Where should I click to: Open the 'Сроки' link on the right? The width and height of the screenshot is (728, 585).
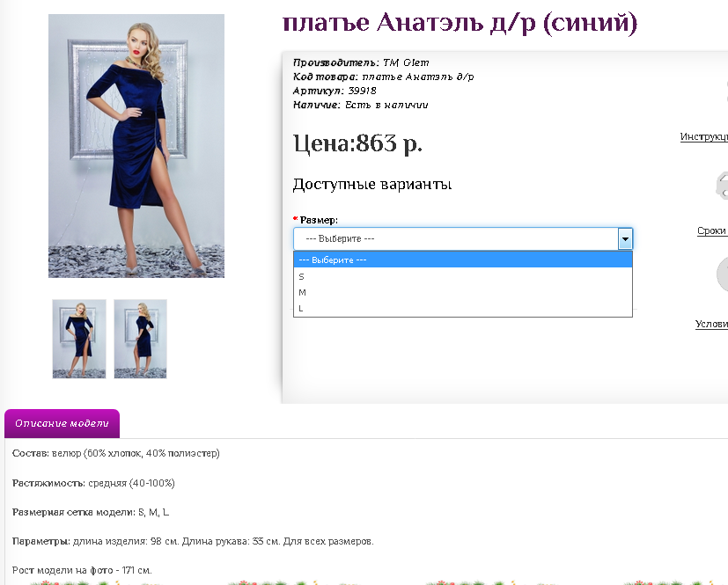[712, 230]
